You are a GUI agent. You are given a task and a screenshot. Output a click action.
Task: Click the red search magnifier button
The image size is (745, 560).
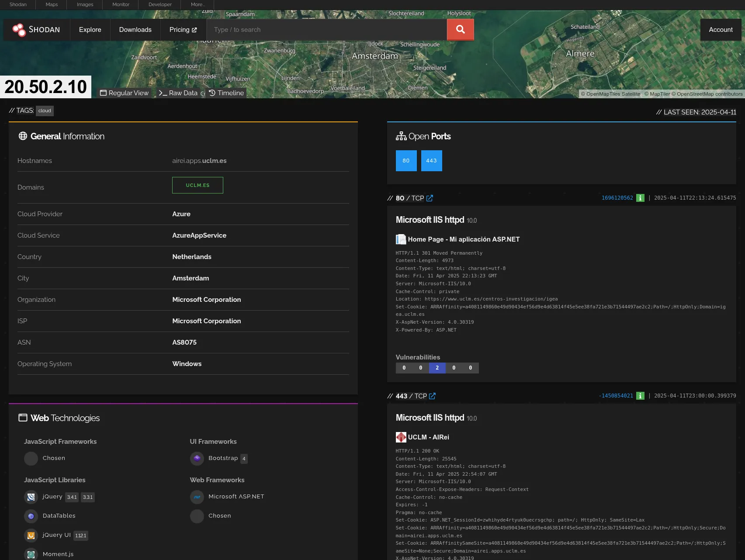click(460, 29)
